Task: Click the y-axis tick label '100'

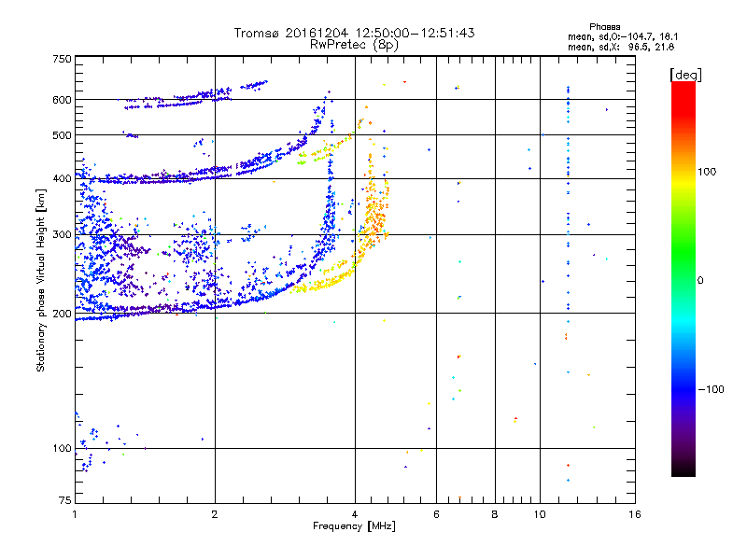Action: click(x=62, y=449)
